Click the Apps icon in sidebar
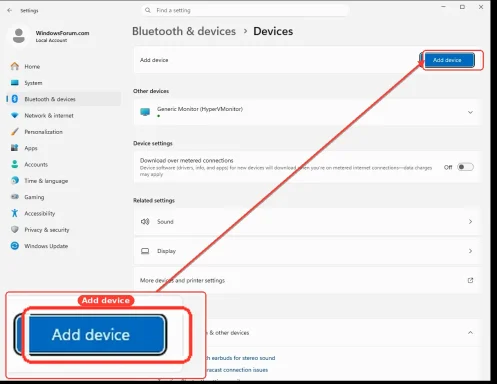Screen dimensions: 497x384 (x=15, y=148)
